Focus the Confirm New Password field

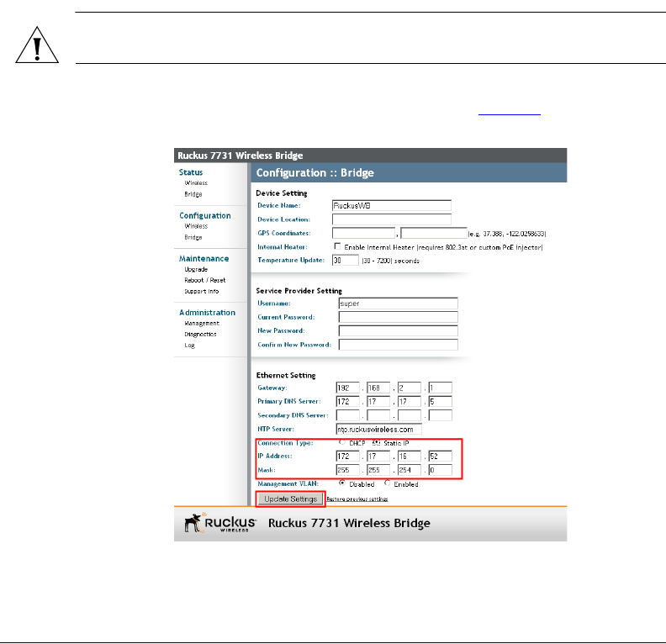tap(398, 345)
